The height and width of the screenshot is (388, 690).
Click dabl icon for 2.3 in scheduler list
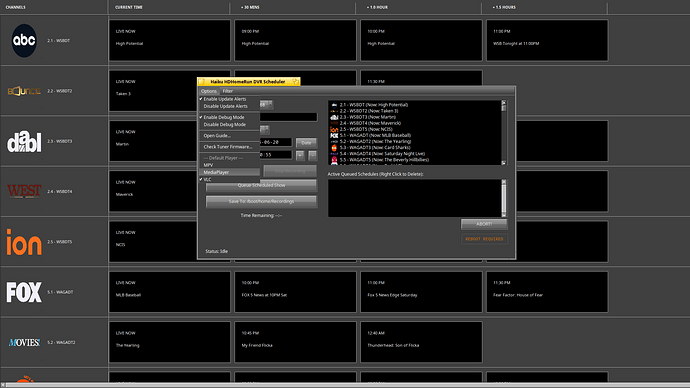[x=334, y=117]
